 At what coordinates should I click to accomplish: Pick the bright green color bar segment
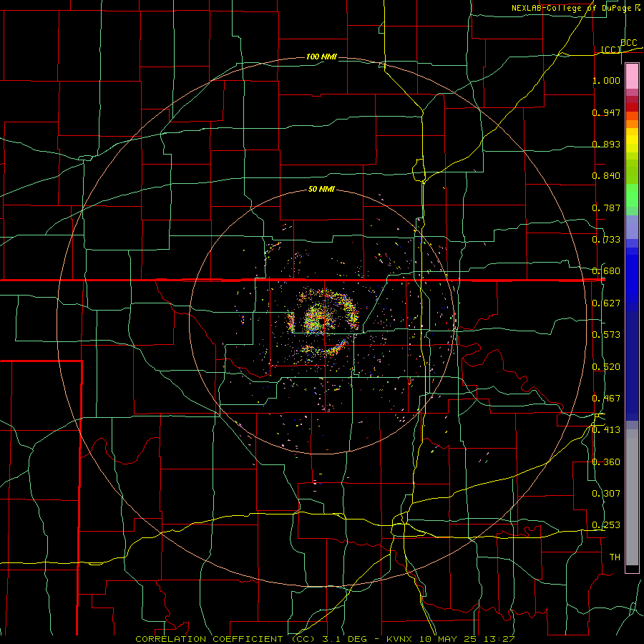(632, 195)
